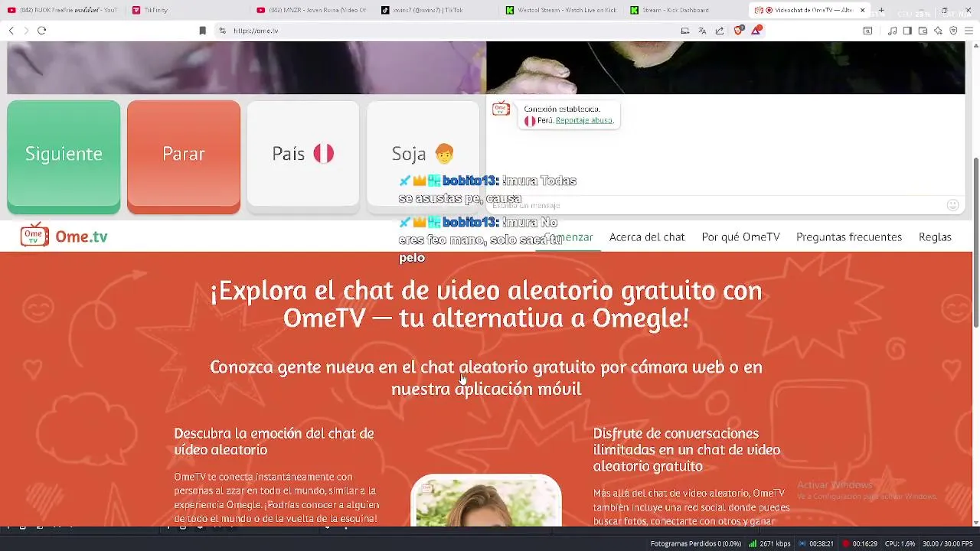Click the screen cast icon in toolbar
This screenshot has height=551, width=980.
tap(685, 31)
